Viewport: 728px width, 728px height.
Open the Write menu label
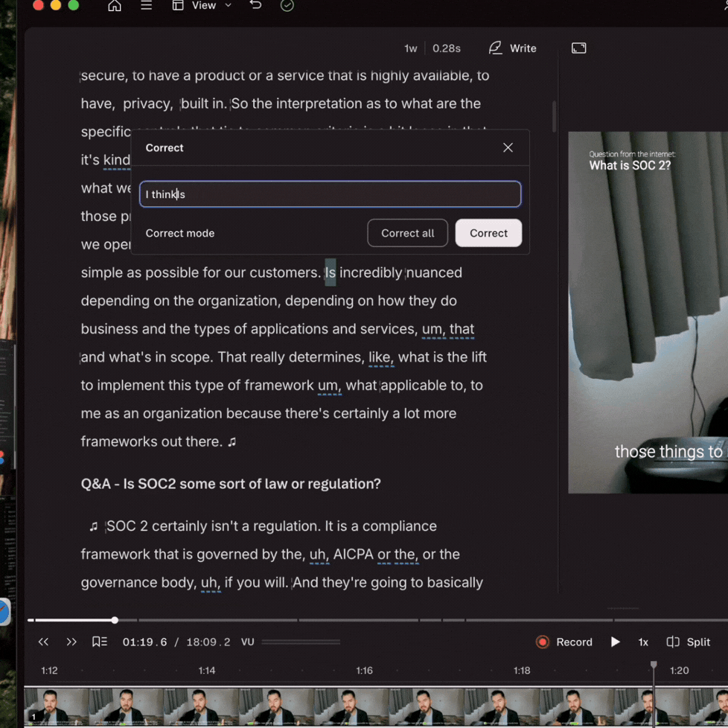click(523, 48)
